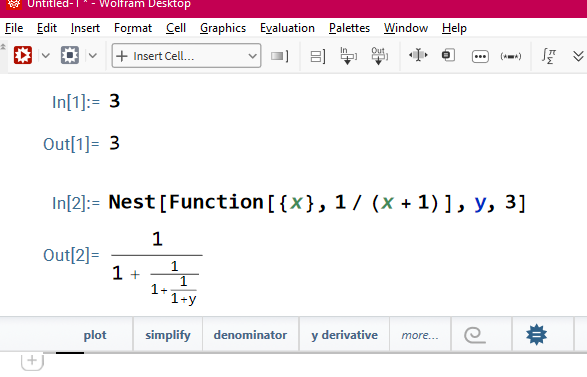Open the File menu
This screenshot has width=587, height=377.
(14, 28)
